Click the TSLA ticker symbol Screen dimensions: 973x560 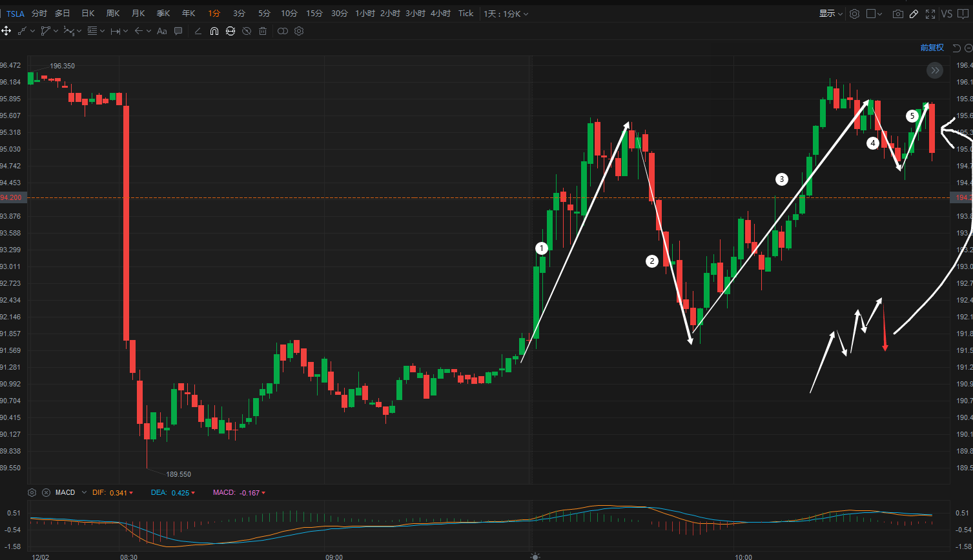pyautogui.click(x=15, y=14)
